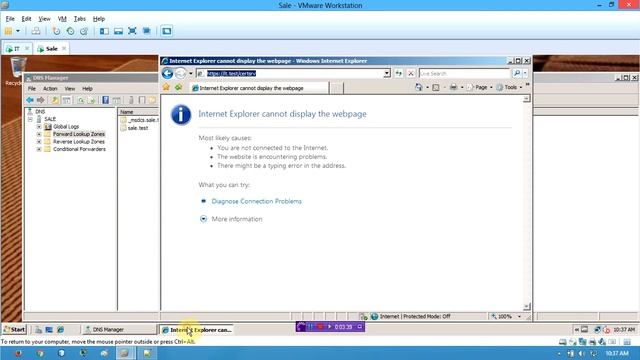This screenshot has width=640, height=360.
Task: Open DNS Manager Action menu
Action: pos(50,89)
